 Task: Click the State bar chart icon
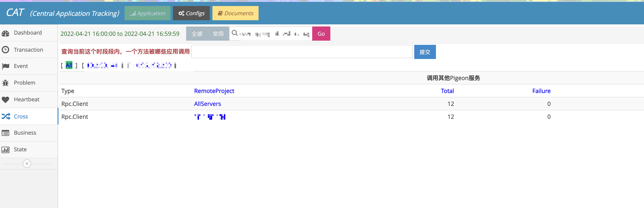click(5, 150)
